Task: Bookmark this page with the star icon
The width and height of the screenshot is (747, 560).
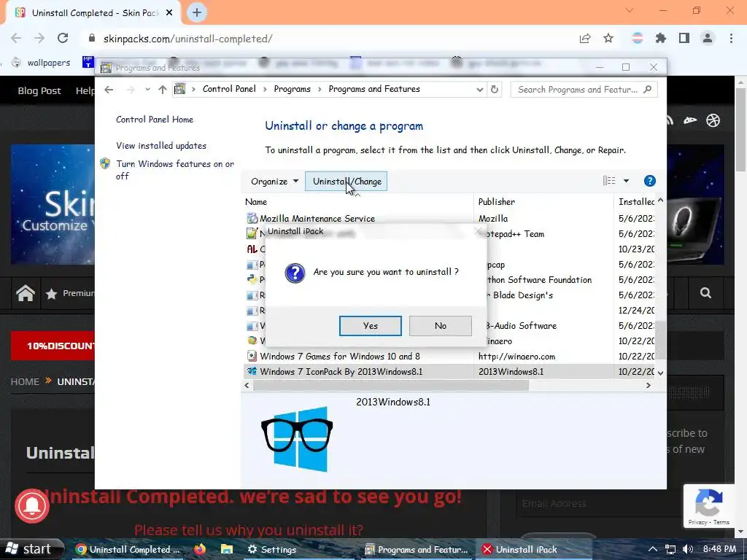Action: coord(608,39)
